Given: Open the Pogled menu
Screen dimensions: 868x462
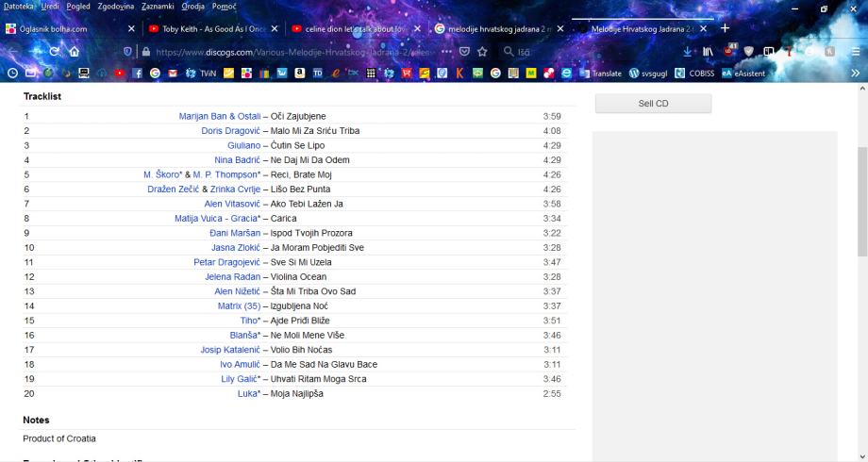Looking at the screenshot, I should point(78,6).
